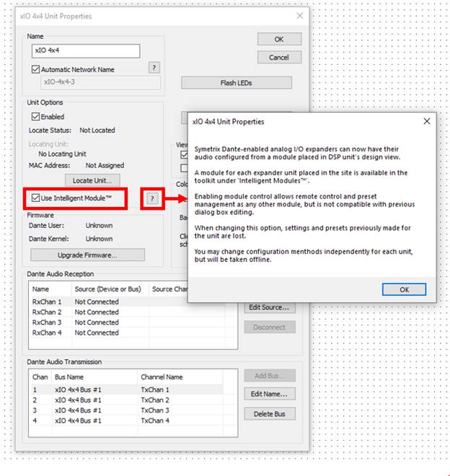Select TxChan 1 in transmission list
This screenshot has height=476, width=450.
tap(155, 389)
